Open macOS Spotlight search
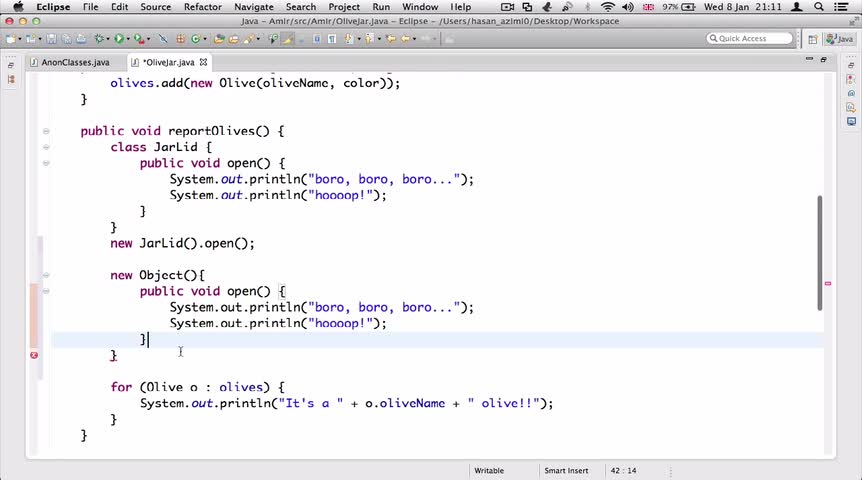Screen dimensions: 862x480 pos(819,7)
